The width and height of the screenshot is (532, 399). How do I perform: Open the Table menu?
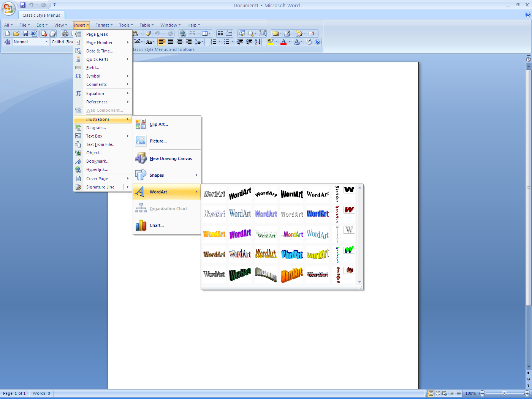coord(146,25)
